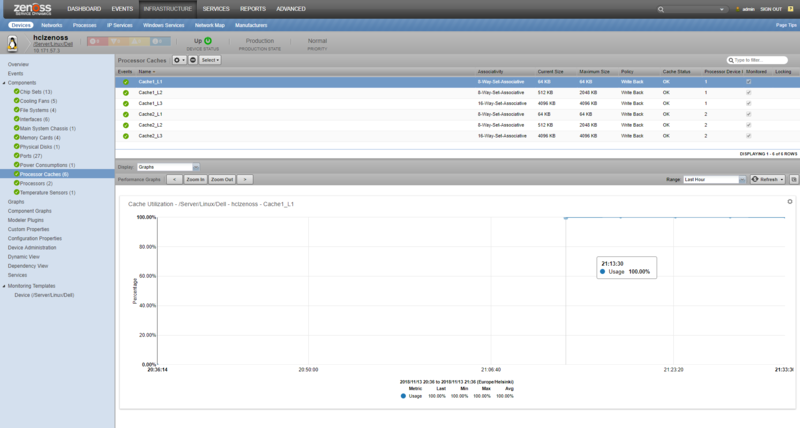Click the info events blue rainbow icon
Viewport: 800px width, 428px height.
point(158,41)
